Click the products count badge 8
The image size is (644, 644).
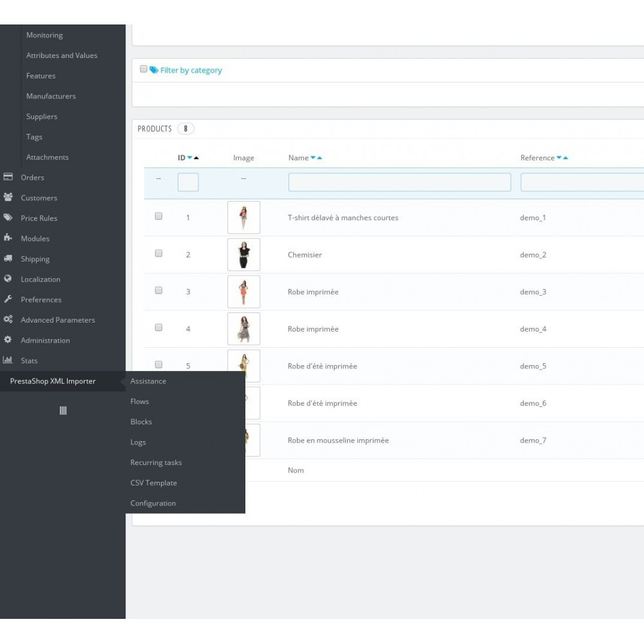tap(185, 129)
